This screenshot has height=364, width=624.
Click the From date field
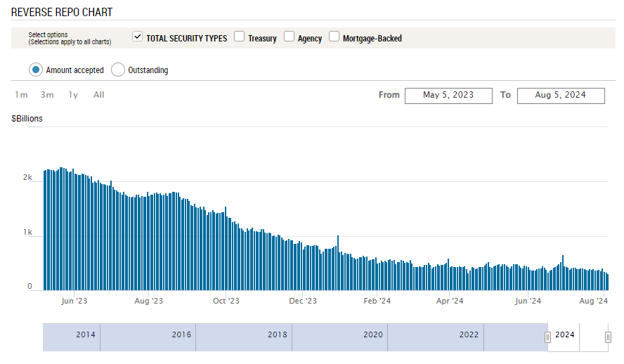click(448, 96)
